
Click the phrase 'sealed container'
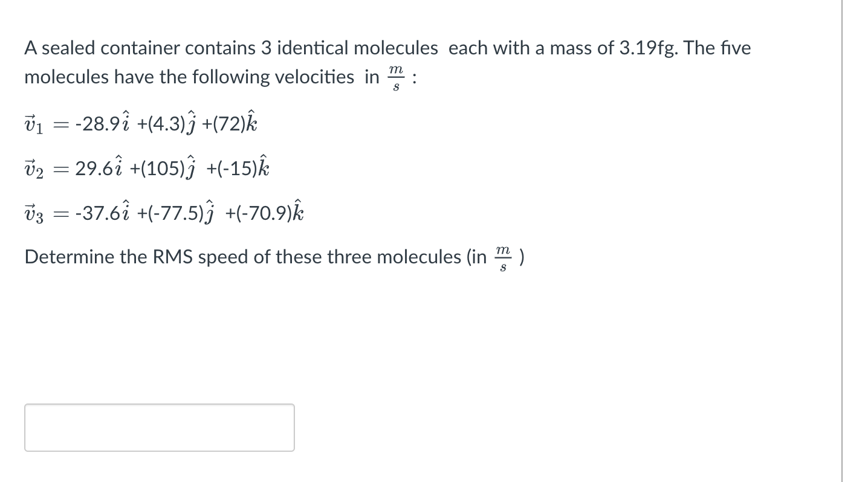click(111, 48)
